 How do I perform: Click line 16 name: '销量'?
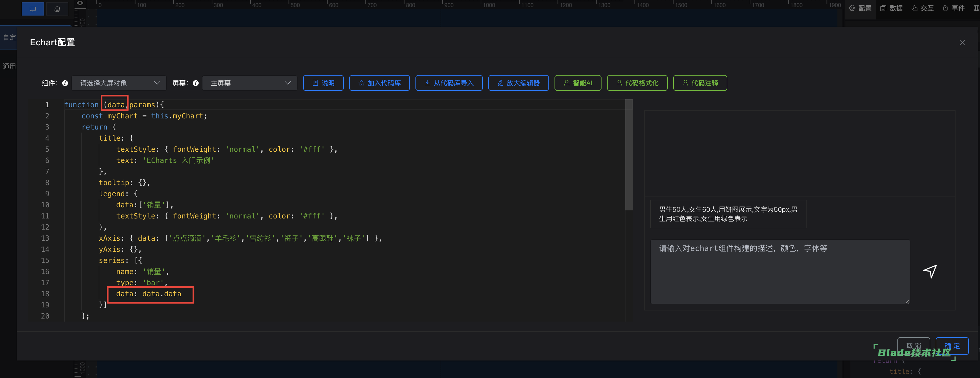[x=143, y=272]
